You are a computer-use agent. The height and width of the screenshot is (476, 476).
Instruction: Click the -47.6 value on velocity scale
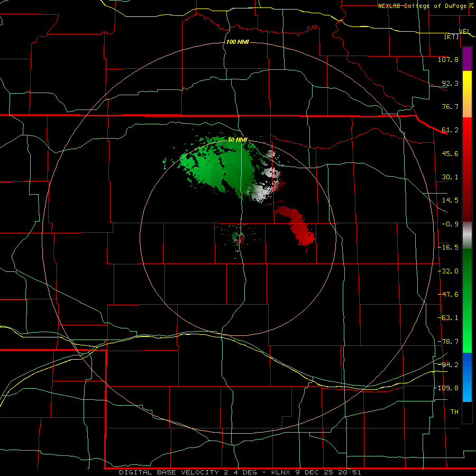448,295
